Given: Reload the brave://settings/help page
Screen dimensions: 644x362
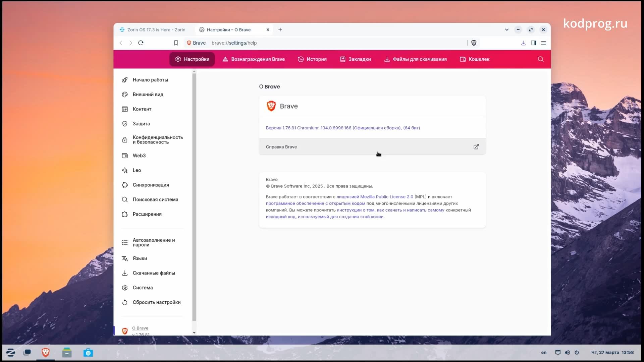Looking at the screenshot, I should [141, 43].
